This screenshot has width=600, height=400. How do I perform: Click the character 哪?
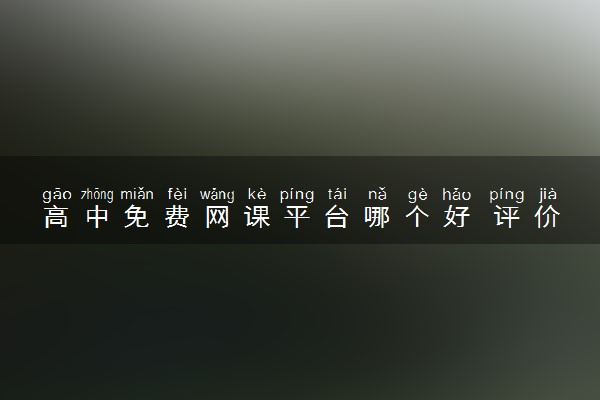coord(377,217)
